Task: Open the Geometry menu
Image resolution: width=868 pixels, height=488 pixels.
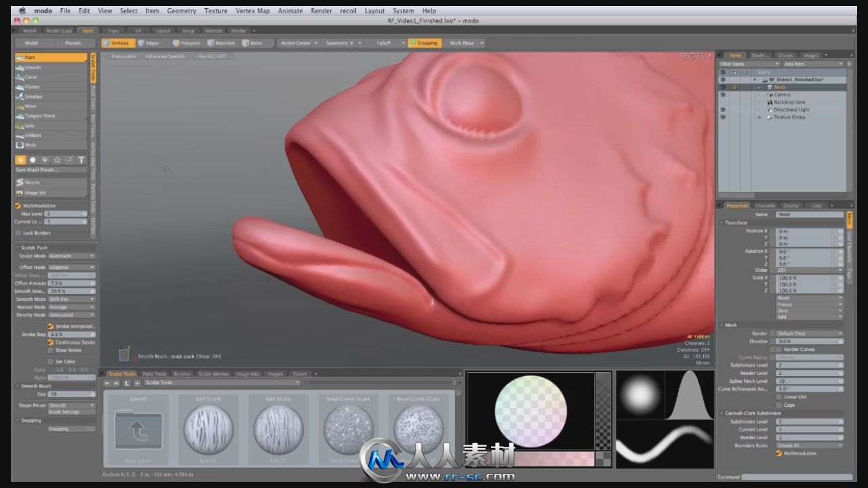Action: coord(182,11)
